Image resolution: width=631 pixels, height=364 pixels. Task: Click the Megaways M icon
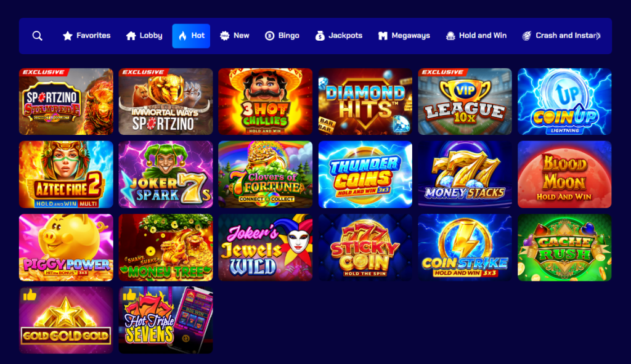(x=382, y=36)
